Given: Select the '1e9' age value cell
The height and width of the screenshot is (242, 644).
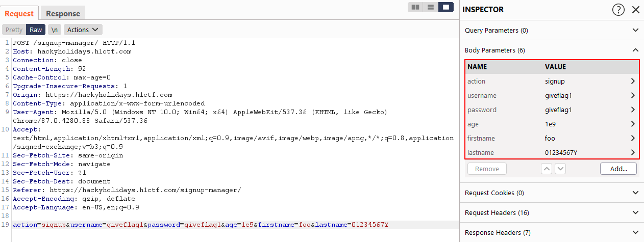Looking at the screenshot, I should [x=550, y=124].
